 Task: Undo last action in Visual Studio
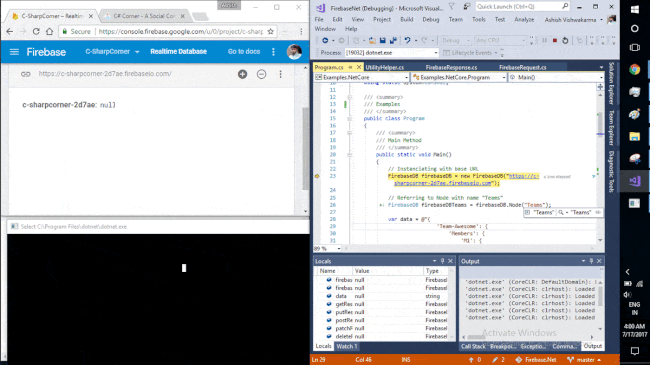click(x=407, y=41)
